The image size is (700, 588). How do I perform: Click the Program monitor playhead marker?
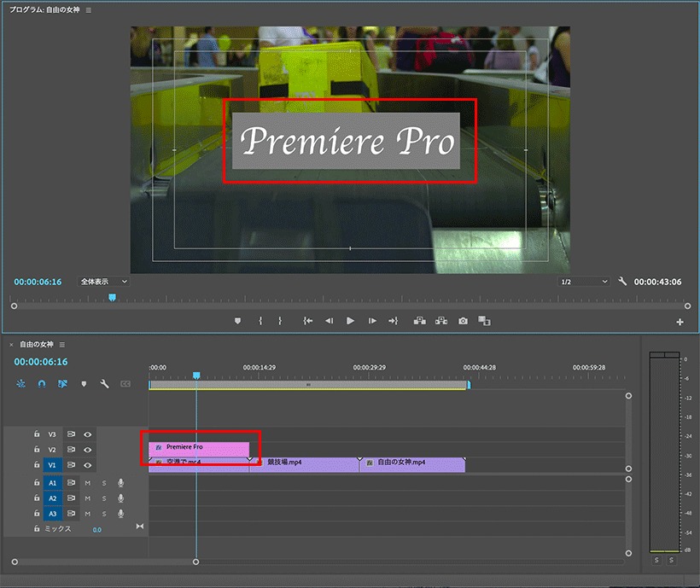point(113,297)
